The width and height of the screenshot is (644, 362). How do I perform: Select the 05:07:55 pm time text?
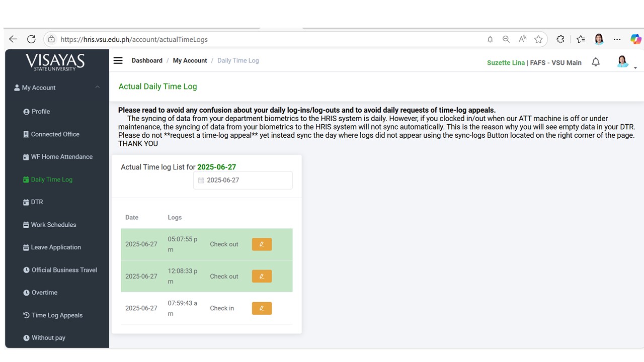[183, 244]
